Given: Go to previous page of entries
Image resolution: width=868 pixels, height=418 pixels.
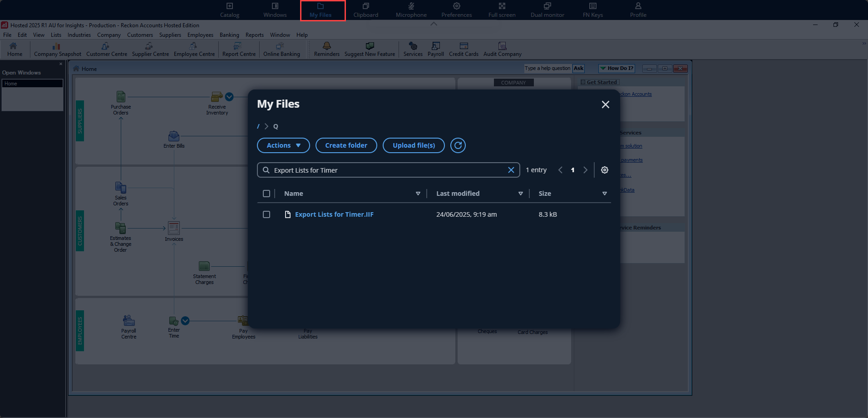Looking at the screenshot, I should pos(560,170).
